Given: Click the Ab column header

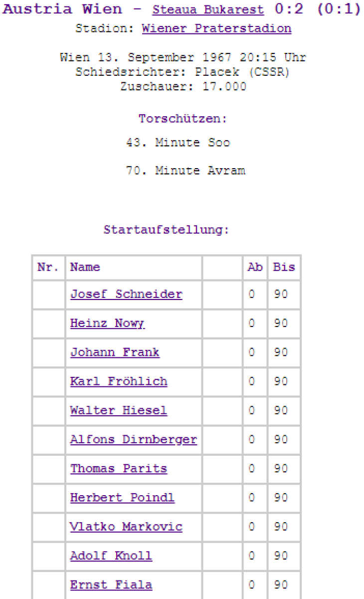Looking at the screenshot, I should (x=255, y=268).
